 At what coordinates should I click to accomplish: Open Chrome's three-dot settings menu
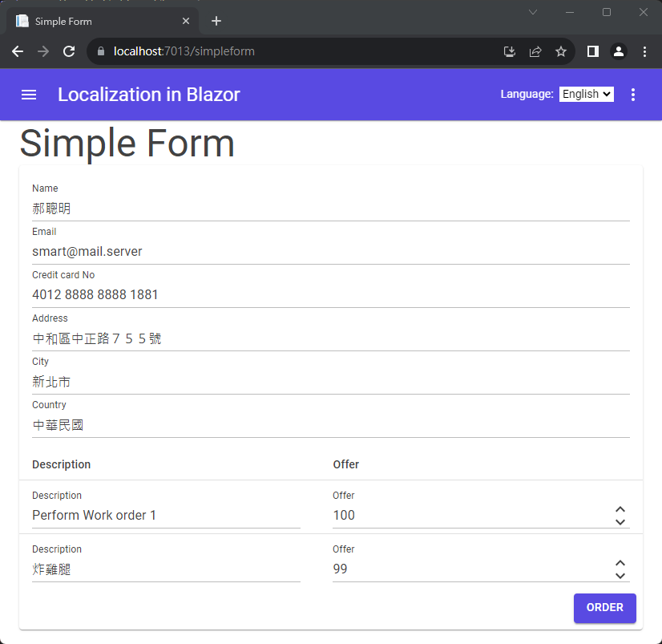(645, 51)
